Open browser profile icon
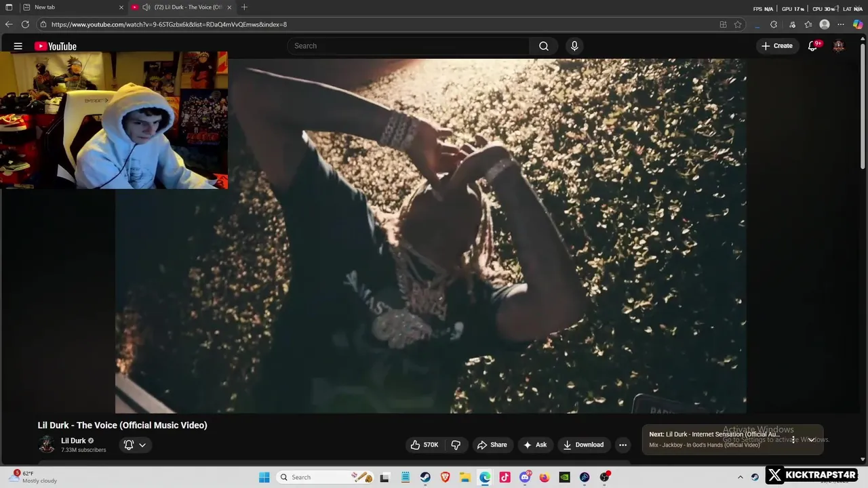868x488 pixels. coord(825,24)
